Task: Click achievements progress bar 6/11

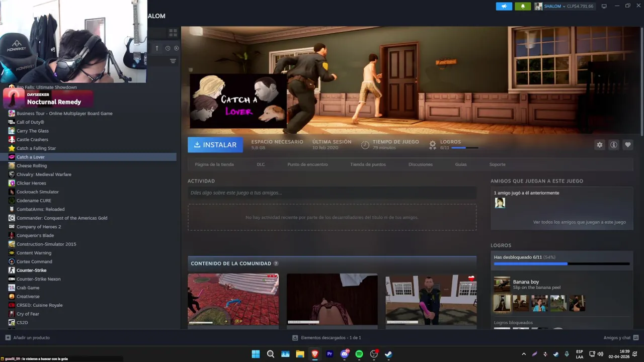Action: point(561,263)
